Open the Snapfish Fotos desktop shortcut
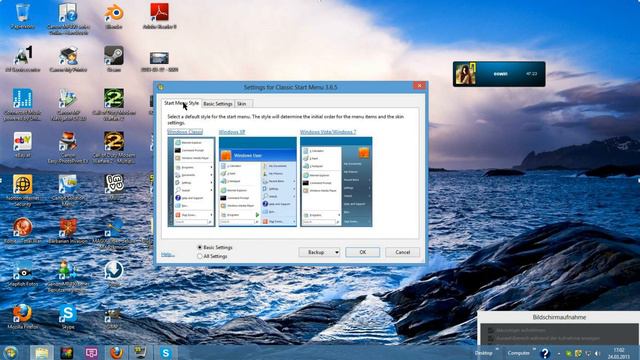Viewport: 640px width, 360px height. [22, 273]
